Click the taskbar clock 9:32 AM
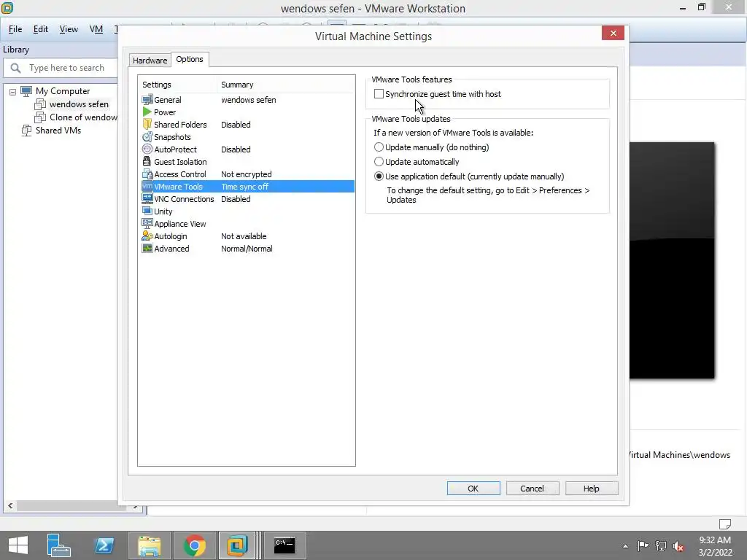The height and width of the screenshot is (560, 747). pos(715,540)
